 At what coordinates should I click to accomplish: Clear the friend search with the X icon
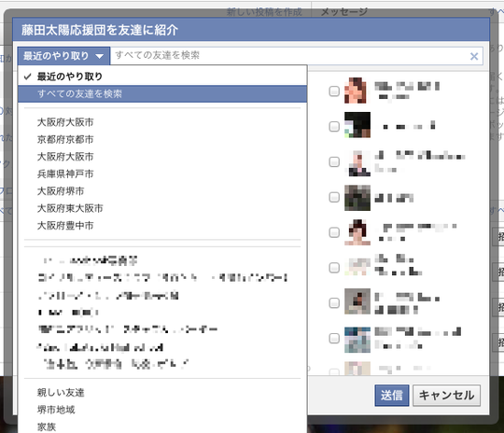(474, 57)
